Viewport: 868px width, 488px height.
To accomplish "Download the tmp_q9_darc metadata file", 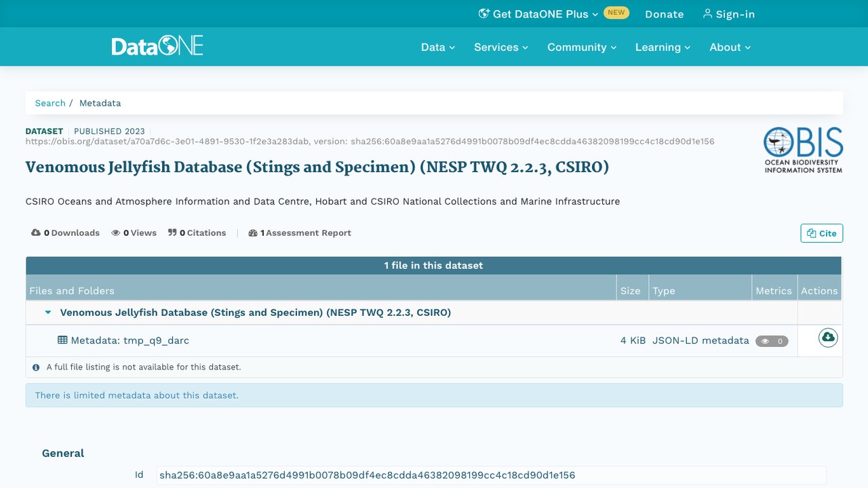I will tap(828, 338).
